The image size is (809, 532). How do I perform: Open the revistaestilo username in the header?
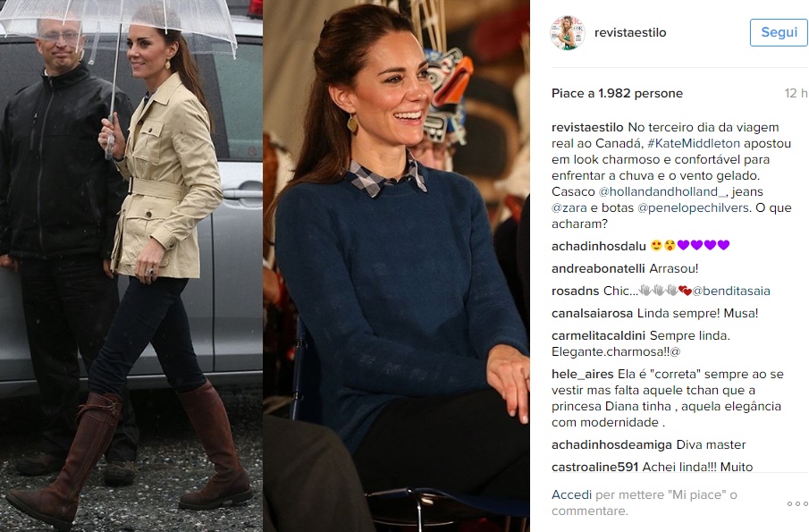tap(630, 32)
